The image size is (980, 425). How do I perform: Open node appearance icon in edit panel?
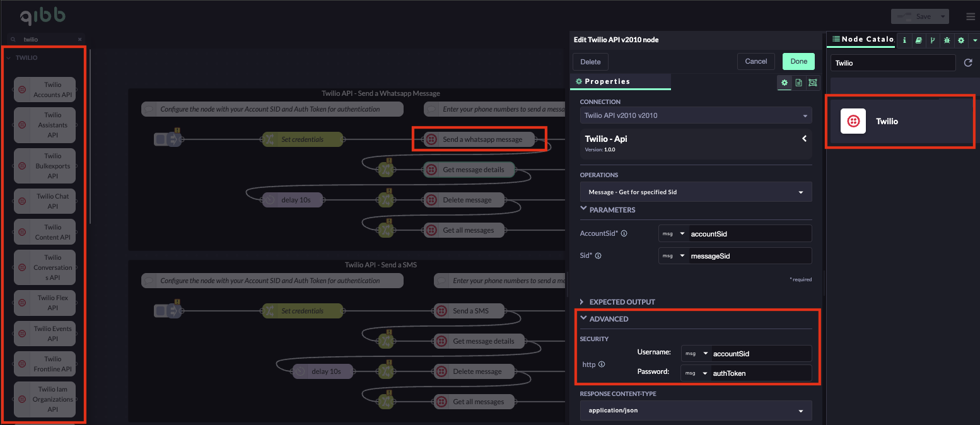click(x=813, y=83)
